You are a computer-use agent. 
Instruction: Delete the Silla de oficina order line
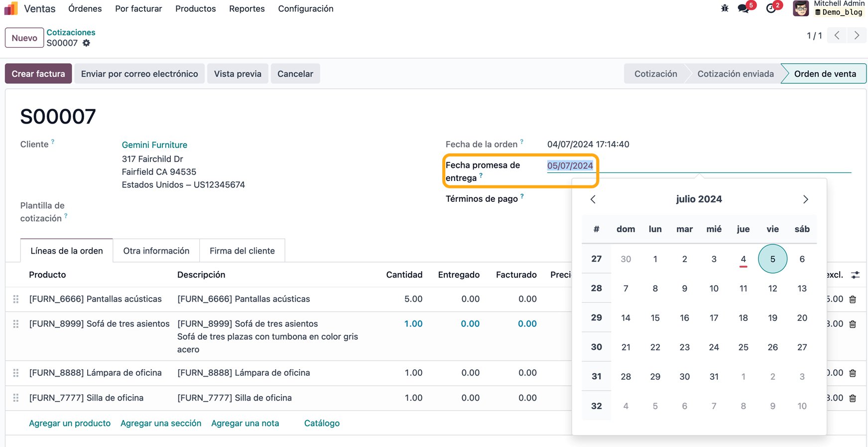pos(853,398)
